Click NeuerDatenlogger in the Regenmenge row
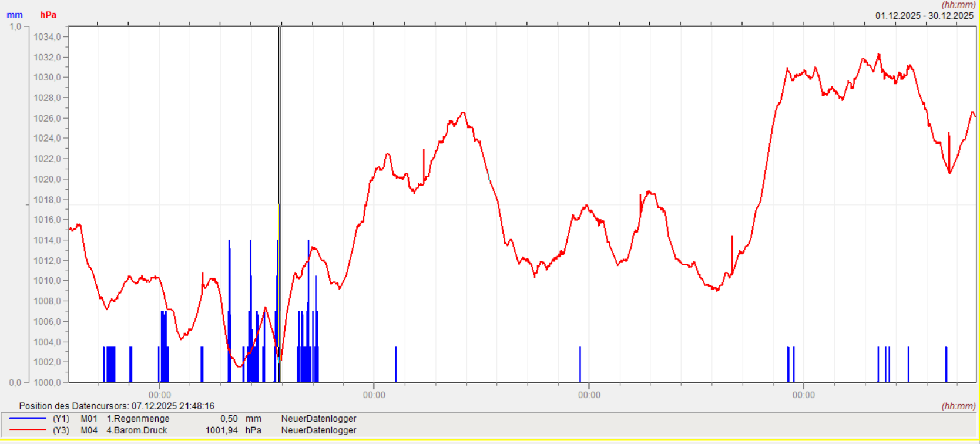 point(318,419)
